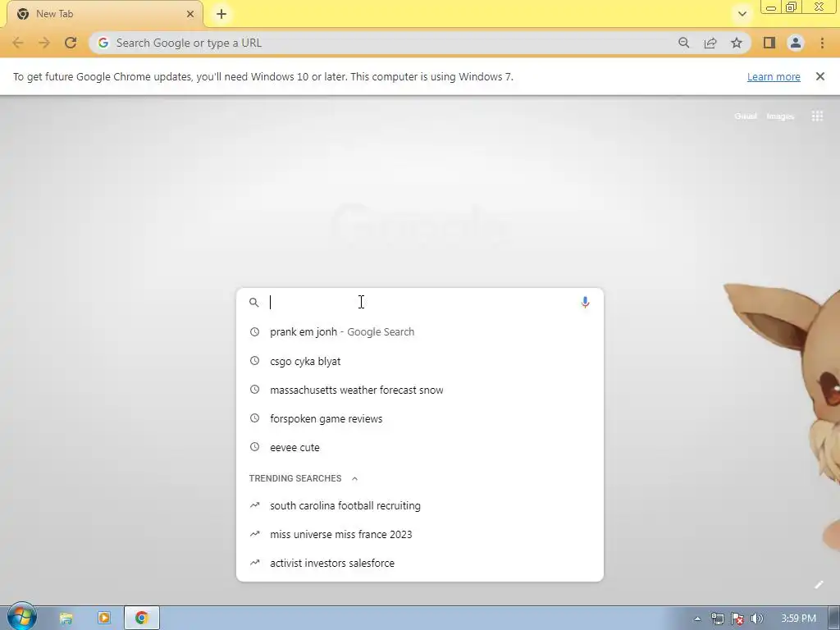Start voice search with the microphone
This screenshot has width=840, height=630.
point(585,303)
